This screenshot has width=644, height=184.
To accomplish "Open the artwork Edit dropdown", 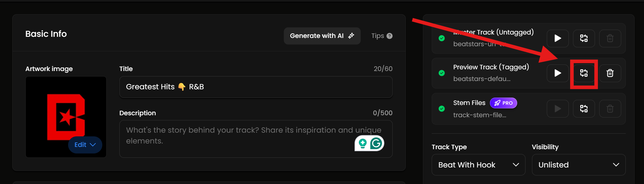I will coord(85,145).
